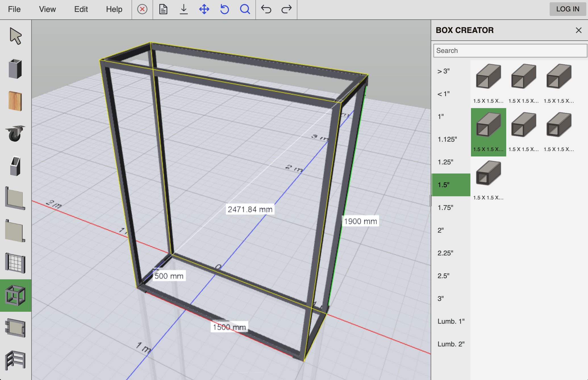The image size is (588, 380).
Task: Toggle the Lumb. 1 inch filter
Action: tap(451, 321)
